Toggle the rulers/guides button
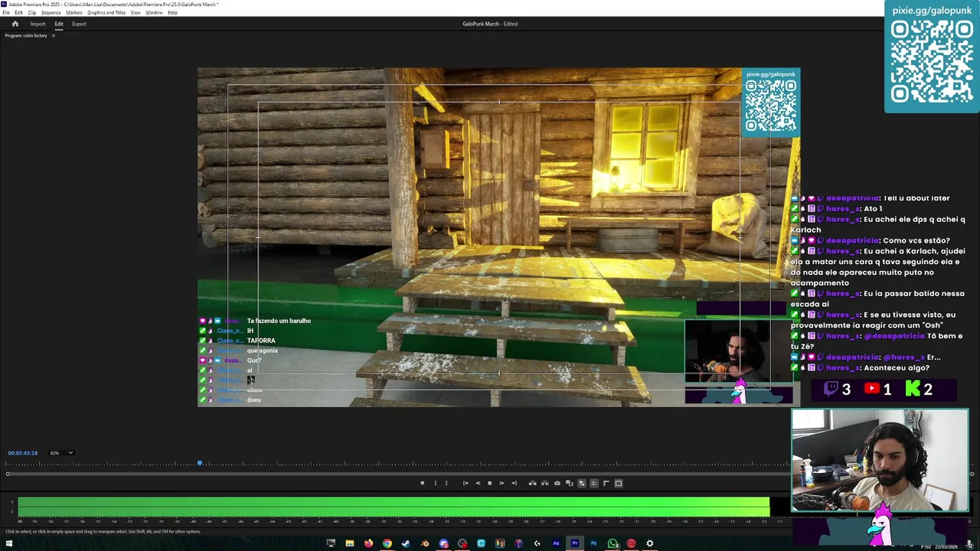980x551 pixels. click(x=606, y=483)
